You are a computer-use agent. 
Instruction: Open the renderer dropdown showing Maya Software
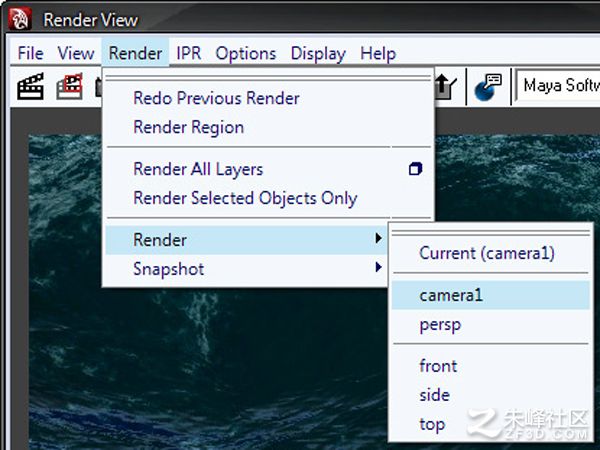[558, 86]
